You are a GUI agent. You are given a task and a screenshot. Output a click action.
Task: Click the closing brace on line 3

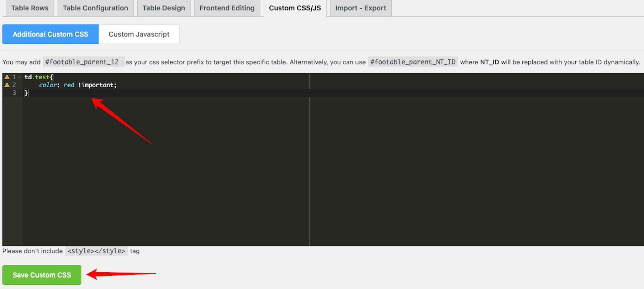pyautogui.click(x=26, y=93)
